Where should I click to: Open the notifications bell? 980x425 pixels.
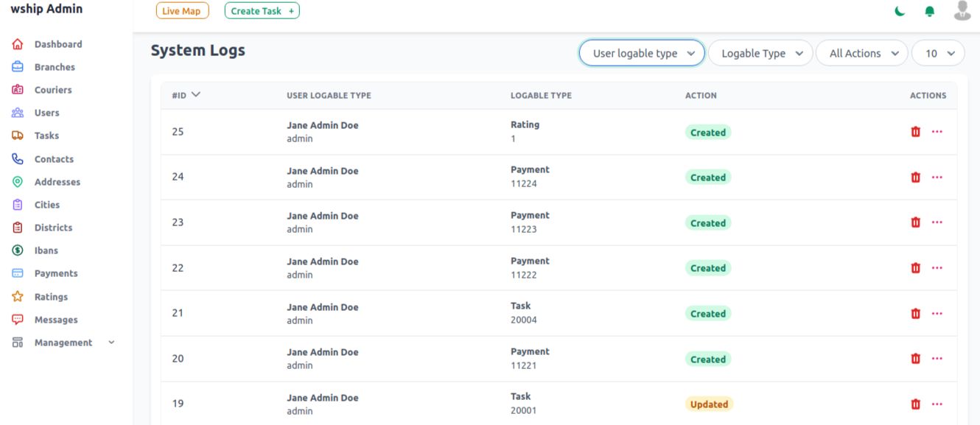[930, 11]
